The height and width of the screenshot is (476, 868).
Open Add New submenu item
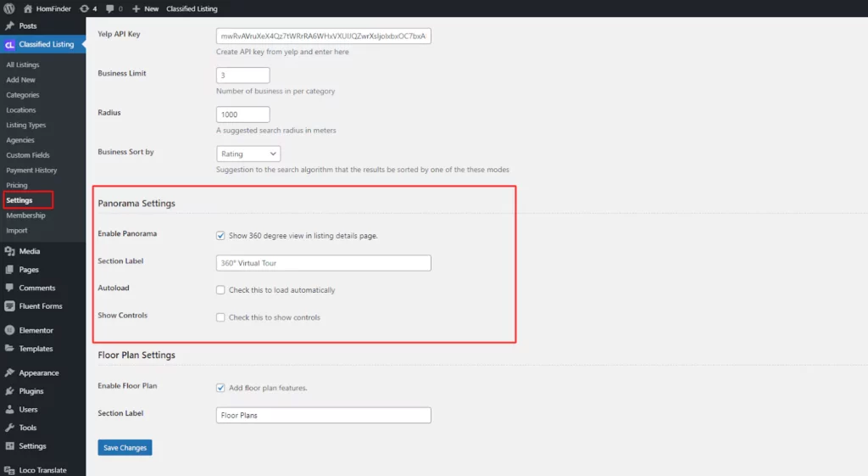point(20,80)
